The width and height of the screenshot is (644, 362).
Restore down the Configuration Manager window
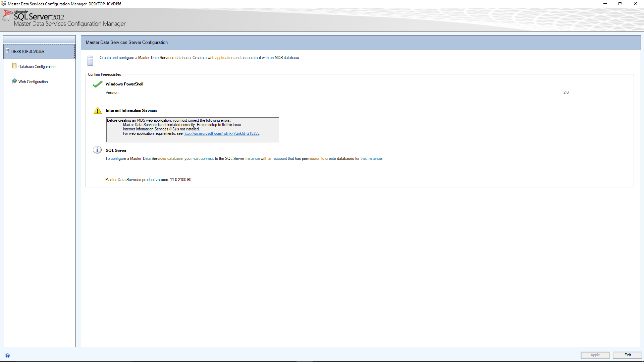(x=620, y=4)
